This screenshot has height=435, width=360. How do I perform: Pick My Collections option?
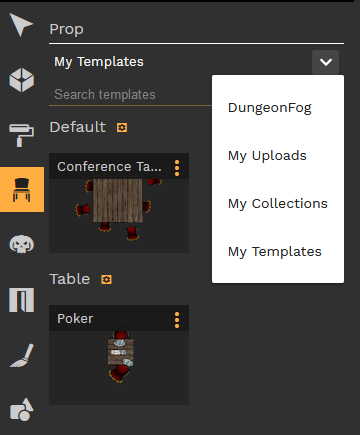(278, 204)
